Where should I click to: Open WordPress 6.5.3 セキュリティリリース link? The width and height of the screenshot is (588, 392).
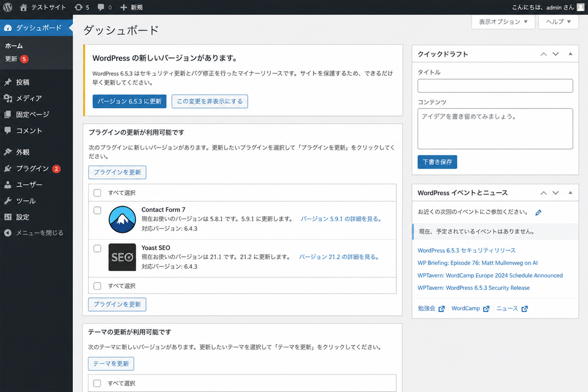pos(466,250)
